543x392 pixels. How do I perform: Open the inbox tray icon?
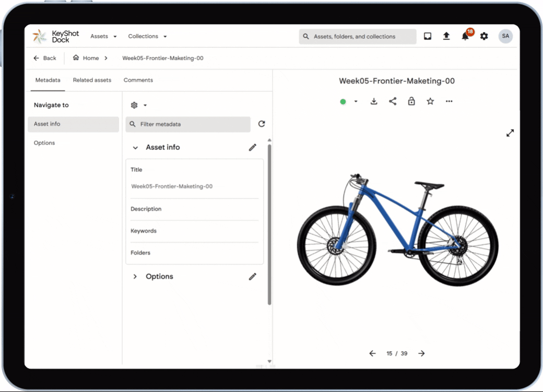click(x=428, y=36)
